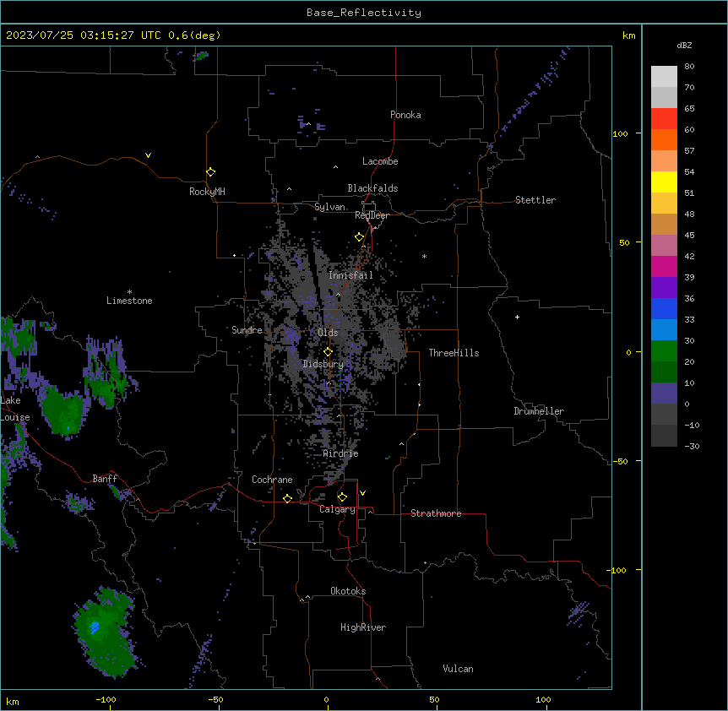The width and height of the screenshot is (728, 711).
Task: Click the 80 value in the legend
Action: [x=689, y=67]
